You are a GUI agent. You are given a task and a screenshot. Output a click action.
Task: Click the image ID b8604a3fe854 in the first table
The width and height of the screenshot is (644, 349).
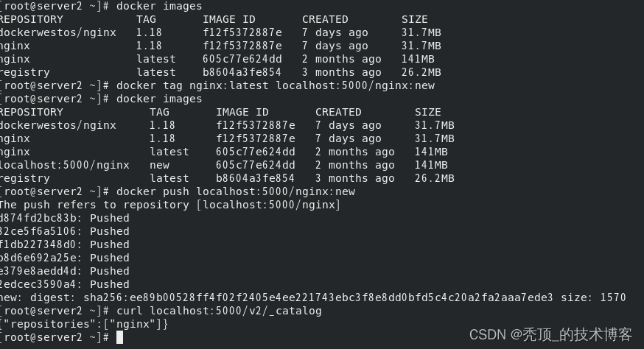[242, 72]
